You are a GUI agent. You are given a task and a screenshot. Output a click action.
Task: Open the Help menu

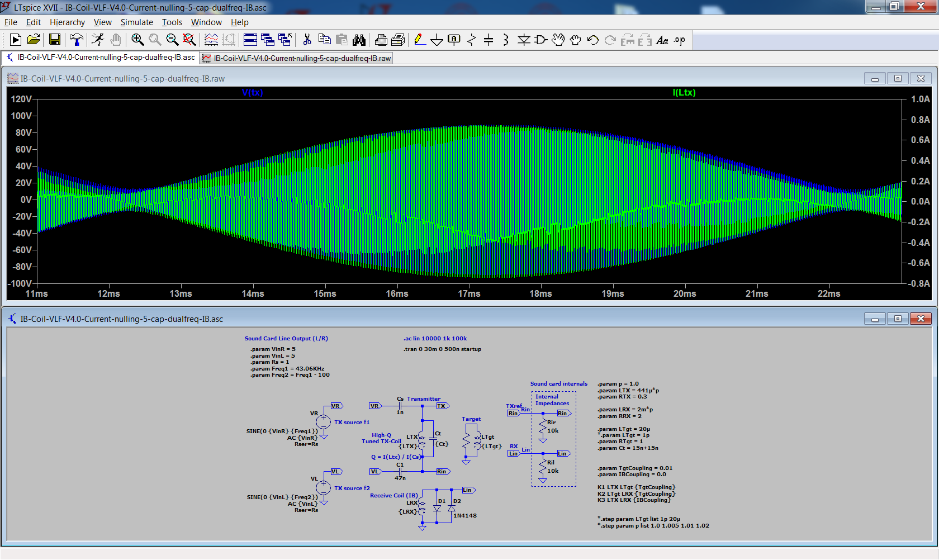(x=239, y=22)
